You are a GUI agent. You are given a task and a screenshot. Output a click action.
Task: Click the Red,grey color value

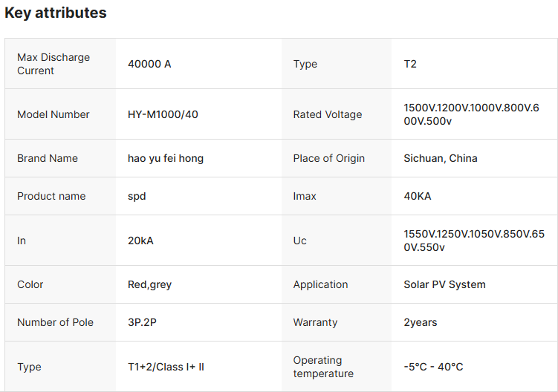[149, 284]
